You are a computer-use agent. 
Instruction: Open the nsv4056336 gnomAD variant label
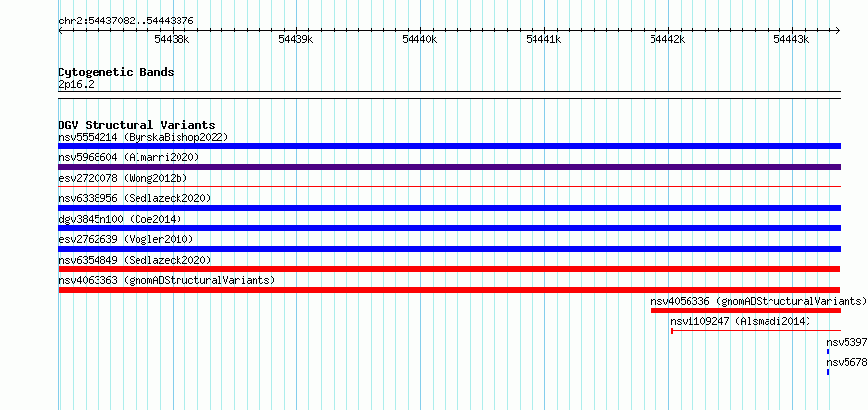759,301
